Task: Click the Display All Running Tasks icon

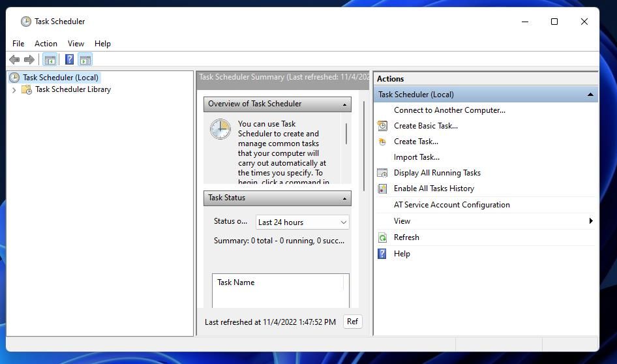Action: [x=382, y=173]
